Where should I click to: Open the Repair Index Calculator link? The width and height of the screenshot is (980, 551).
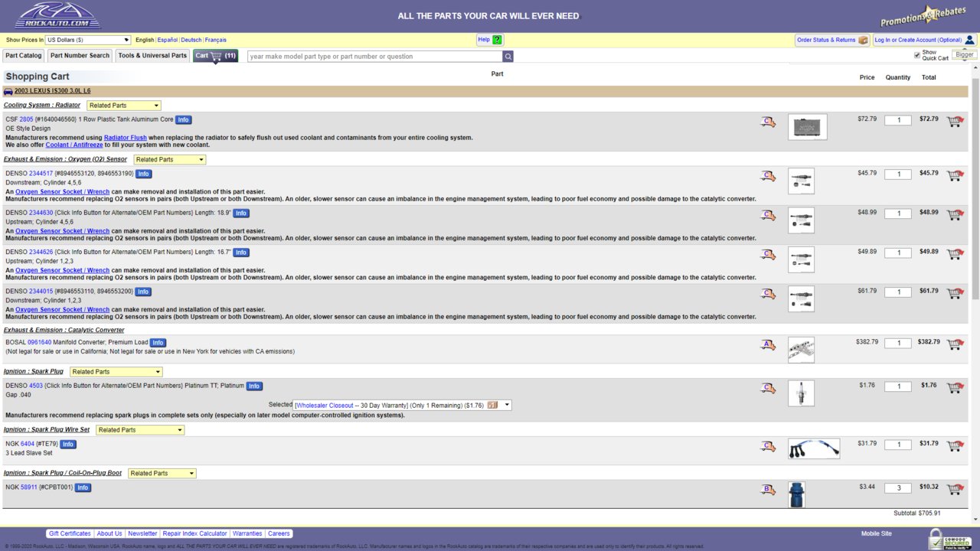[x=194, y=534]
